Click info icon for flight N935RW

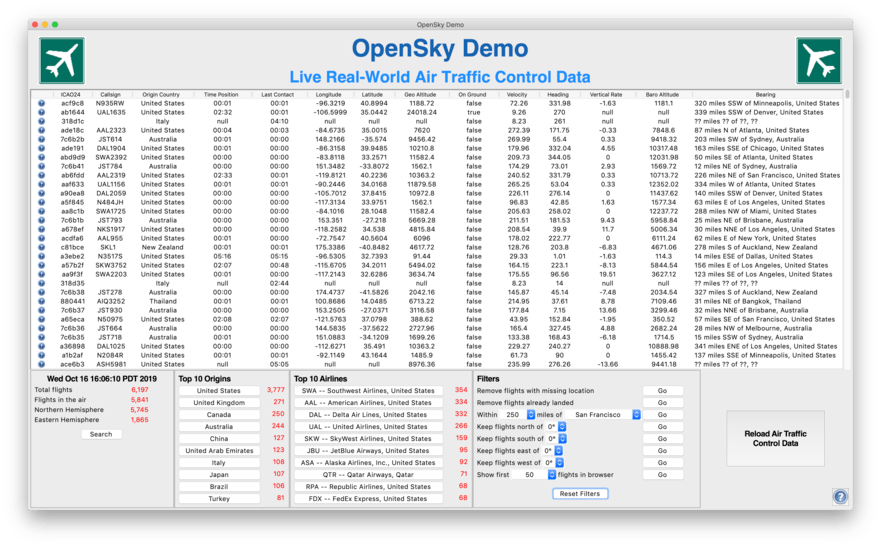coord(42,103)
